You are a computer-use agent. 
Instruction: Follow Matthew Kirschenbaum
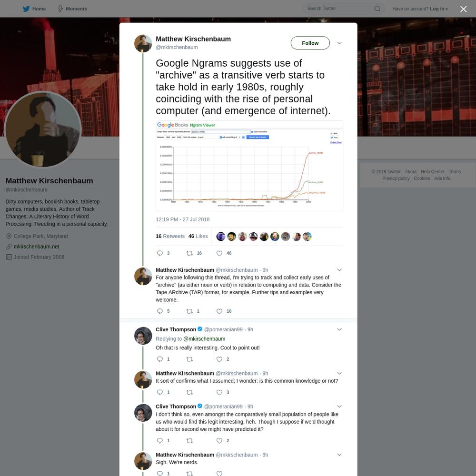[x=310, y=43]
